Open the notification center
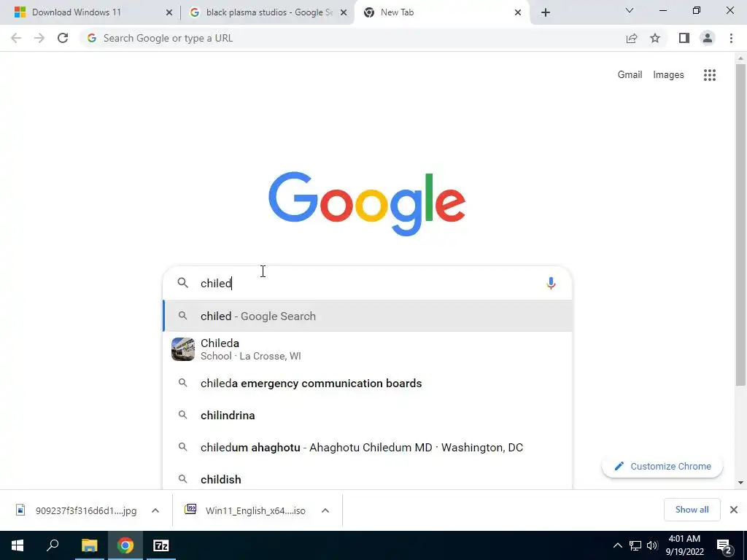This screenshot has width=747, height=560. coord(724,546)
